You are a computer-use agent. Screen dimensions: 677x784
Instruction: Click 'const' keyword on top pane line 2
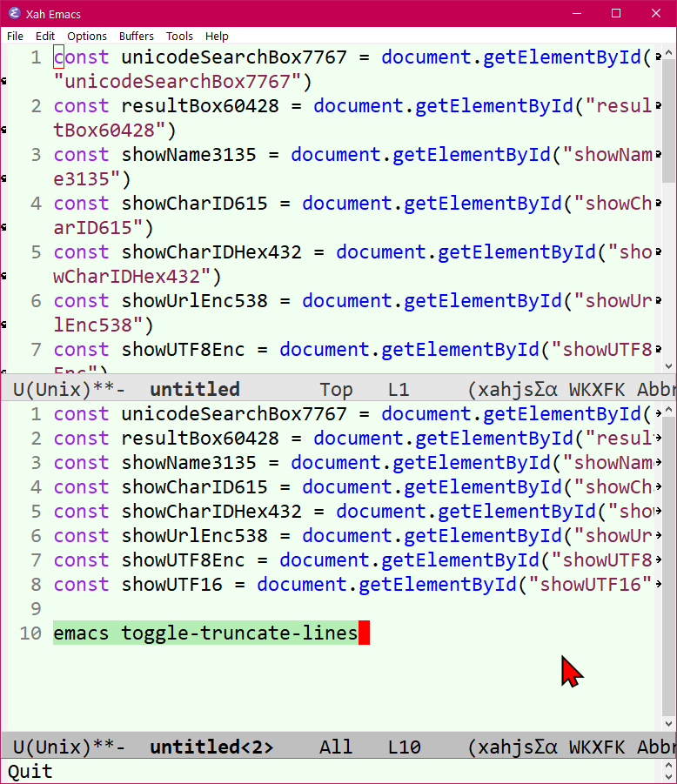(81, 105)
